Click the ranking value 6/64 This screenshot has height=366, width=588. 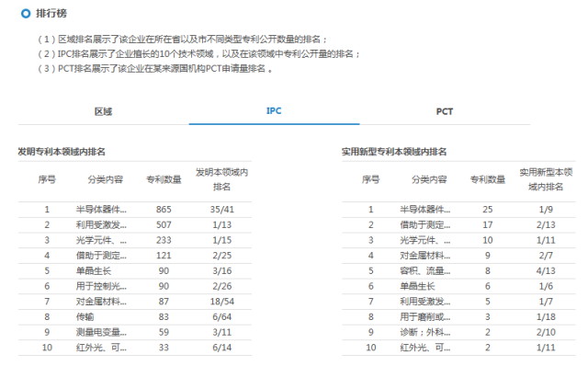222,317
